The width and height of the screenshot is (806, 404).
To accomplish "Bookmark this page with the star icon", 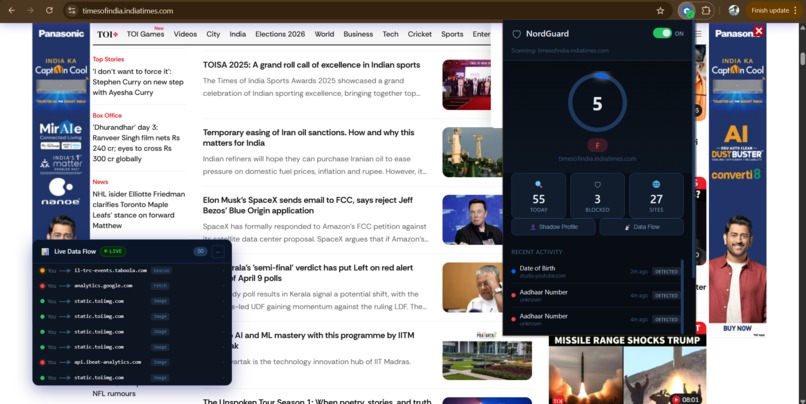I will [x=660, y=10].
